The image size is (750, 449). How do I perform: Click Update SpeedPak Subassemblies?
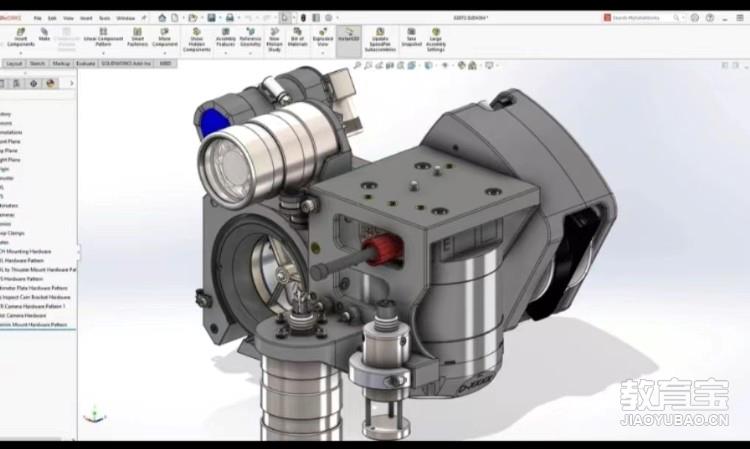pos(380,40)
